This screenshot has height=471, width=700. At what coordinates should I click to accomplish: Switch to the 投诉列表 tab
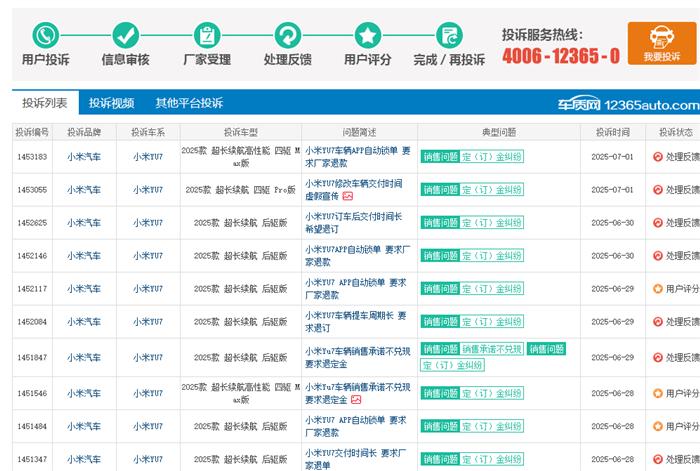point(45,103)
